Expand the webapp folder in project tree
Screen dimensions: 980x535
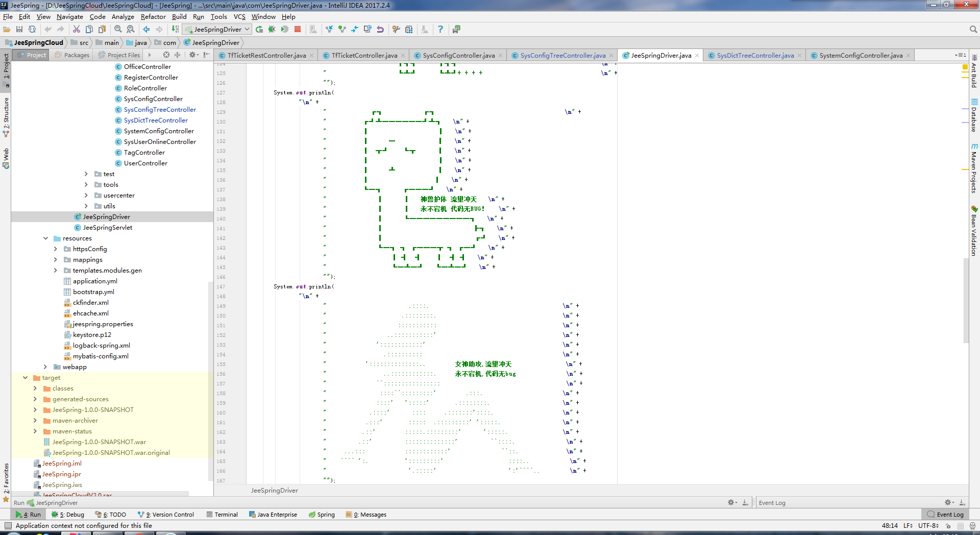pos(45,367)
